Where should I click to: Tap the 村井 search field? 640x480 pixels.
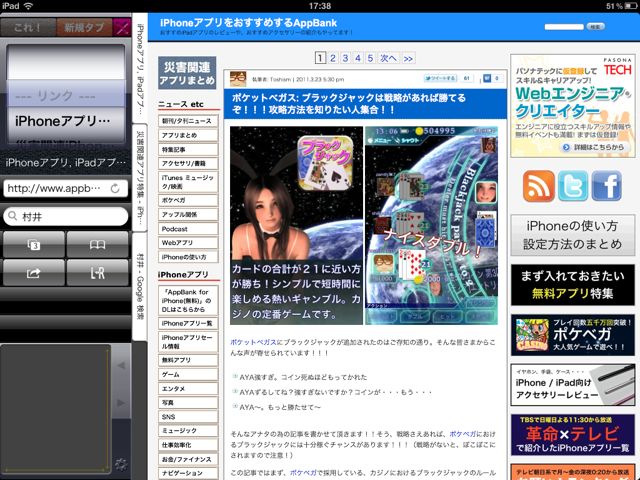coord(66,216)
